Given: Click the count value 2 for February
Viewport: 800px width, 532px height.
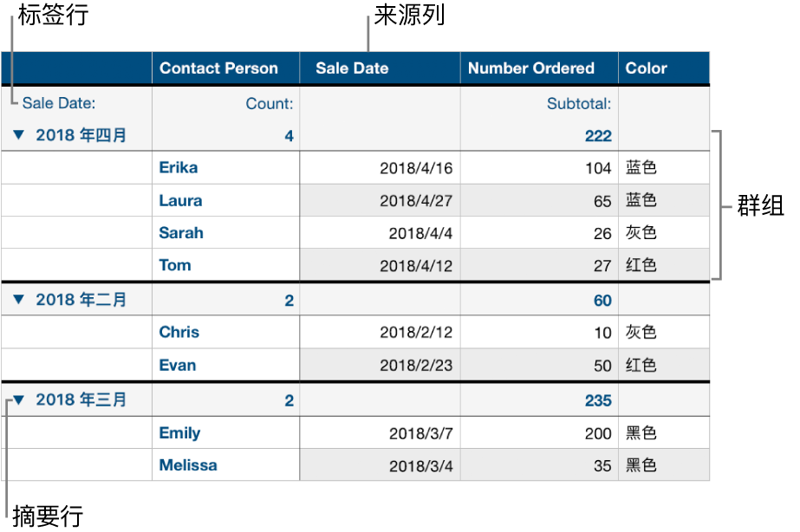Looking at the screenshot, I should tap(288, 299).
